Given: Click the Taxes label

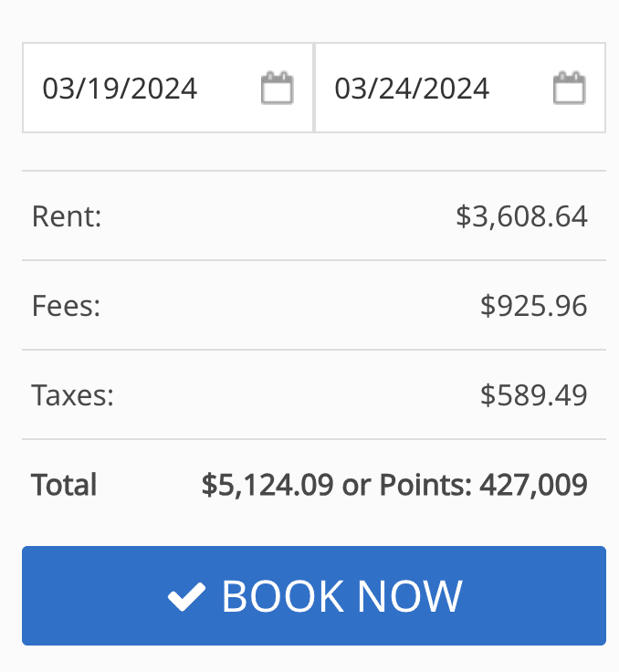Looking at the screenshot, I should tap(73, 395).
